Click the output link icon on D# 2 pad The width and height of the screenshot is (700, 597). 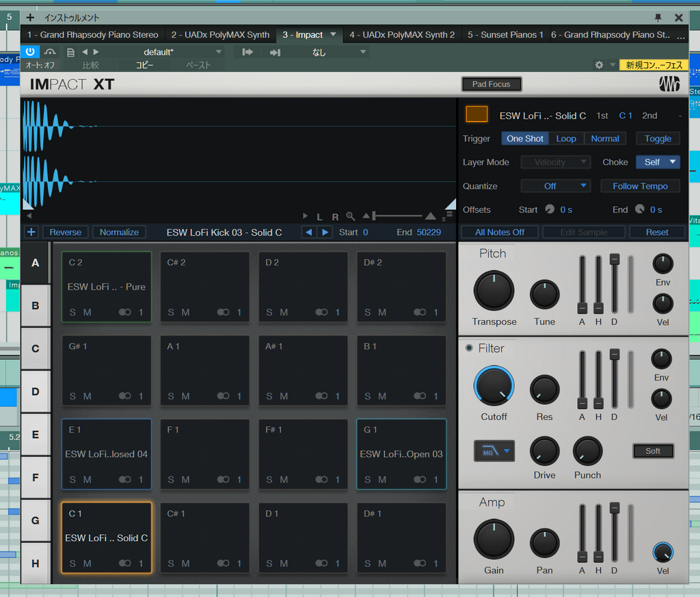point(420,312)
